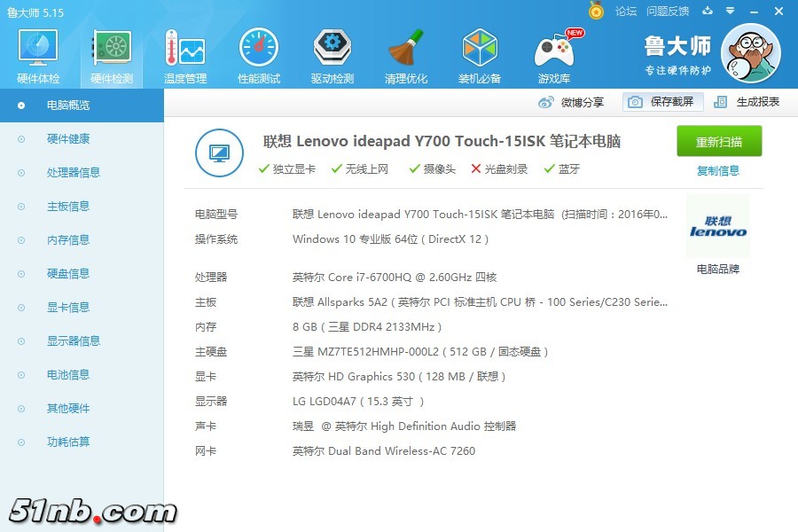Click the round computer monitor icon

pyautogui.click(x=219, y=153)
